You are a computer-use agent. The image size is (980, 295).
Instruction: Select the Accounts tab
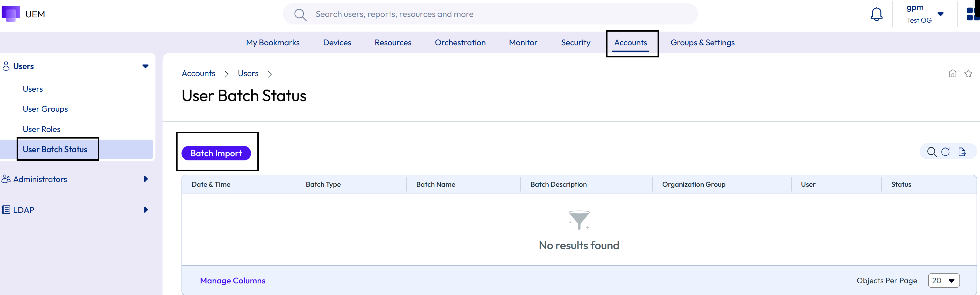pyautogui.click(x=630, y=43)
